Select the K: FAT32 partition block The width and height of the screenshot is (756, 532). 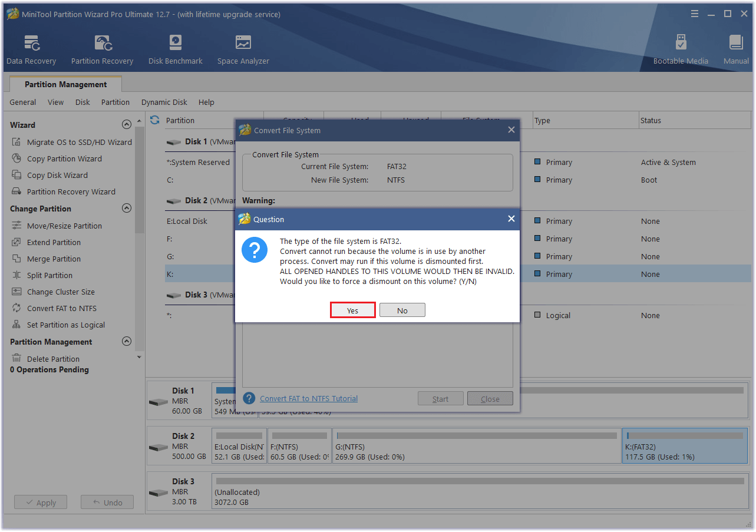tap(684, 446)
